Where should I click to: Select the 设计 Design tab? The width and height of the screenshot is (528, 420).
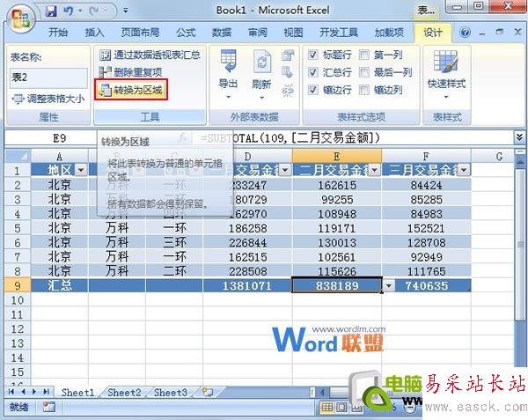tap(433, 33)
